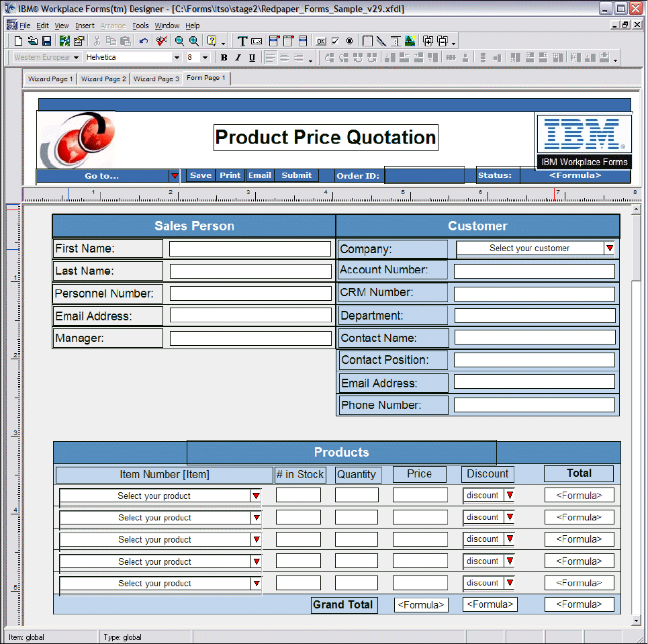Select the box rectangle drawing tool
This screenshot has width=648, height=644.
[367, 41]
